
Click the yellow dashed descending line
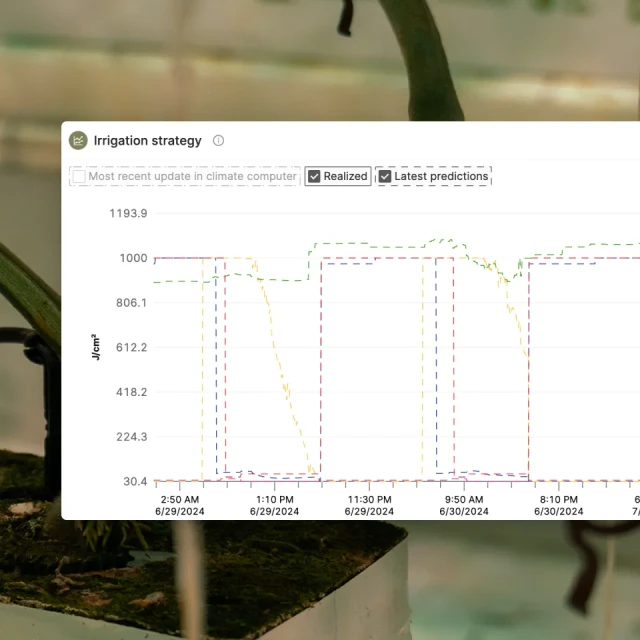tap(285, 380)
